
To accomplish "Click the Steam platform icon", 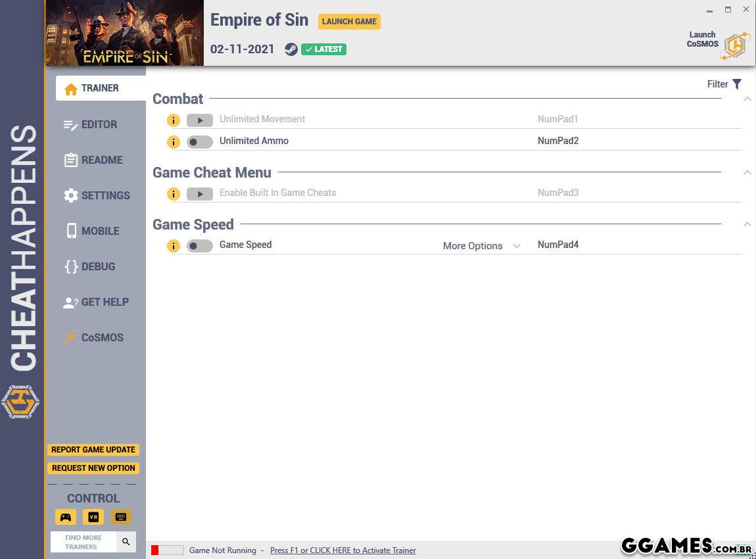I will coord(291,49).
